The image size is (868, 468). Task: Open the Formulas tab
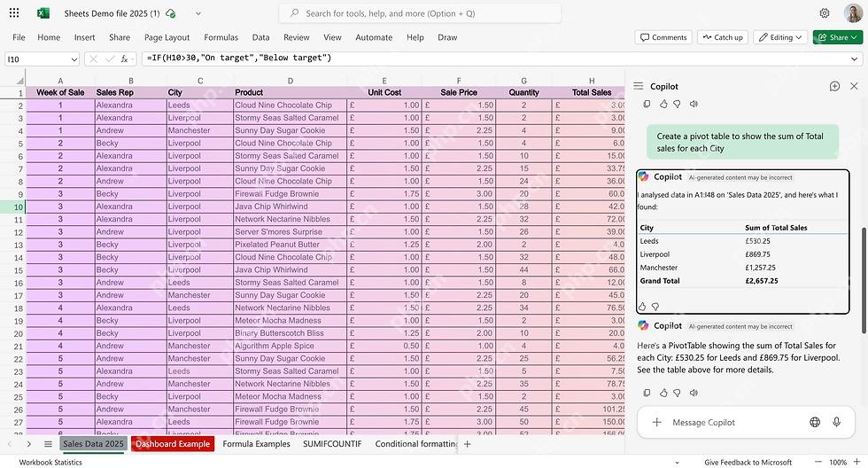[x=221, y=37]
